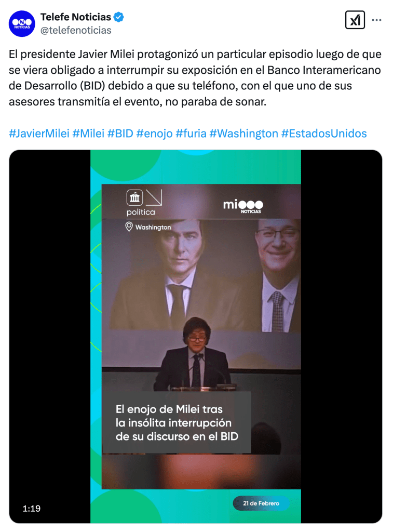
Task: Open the #EstadosUnidos hashtag
Action: coord(324,134)
